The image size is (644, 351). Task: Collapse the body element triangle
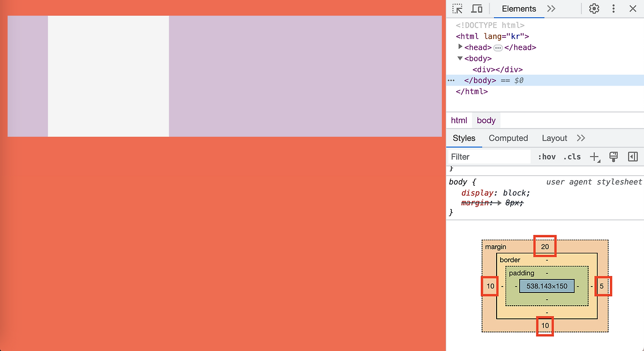click(x=460, y=58)
